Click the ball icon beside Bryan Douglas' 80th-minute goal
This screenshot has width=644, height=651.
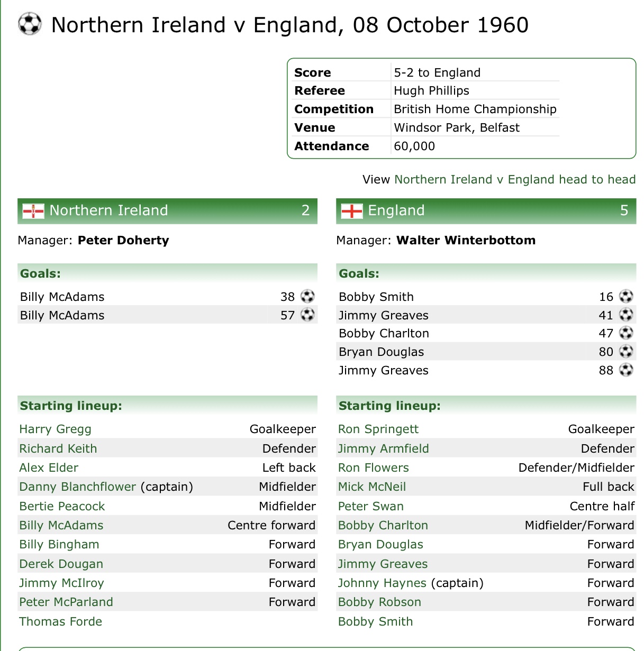(626, 351)
